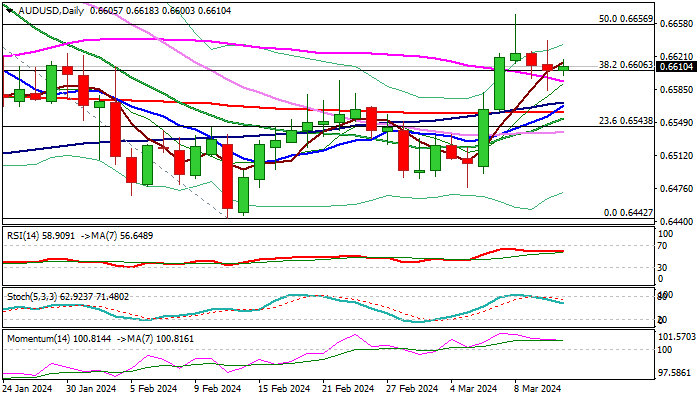The height and width of the screenshot is (400, 700).
Task: Click the RSI(14) 58.9091 indicator label
Action: 41,236
